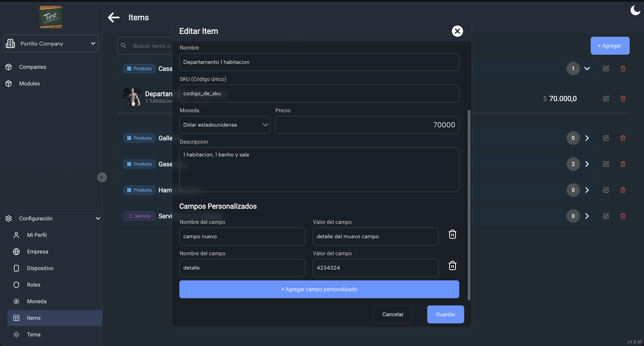Open Companies in the sidebar
Screen dimensions: 644x346
(32, 67)
